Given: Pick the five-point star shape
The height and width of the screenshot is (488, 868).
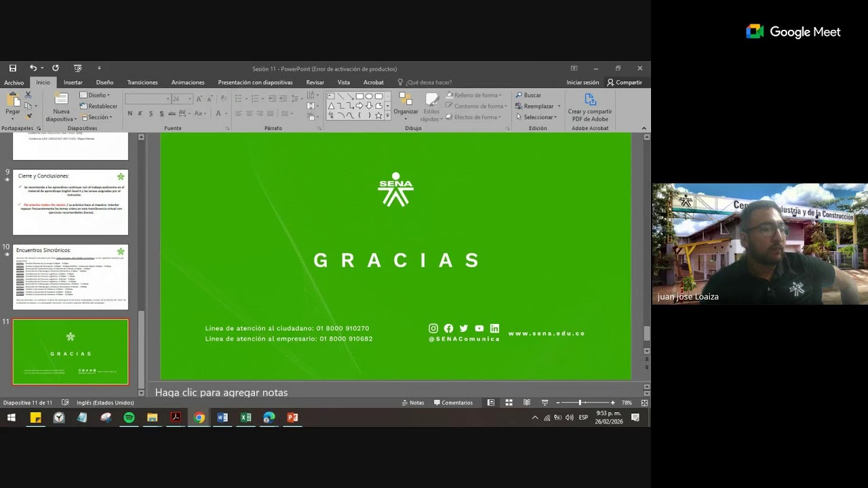Looking at the screenshot, I should click(378, 115).
